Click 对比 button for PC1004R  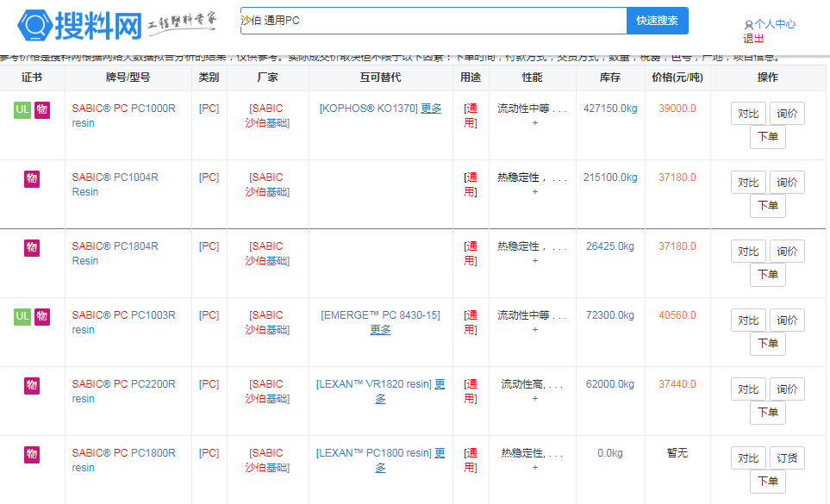pos(748,183)
